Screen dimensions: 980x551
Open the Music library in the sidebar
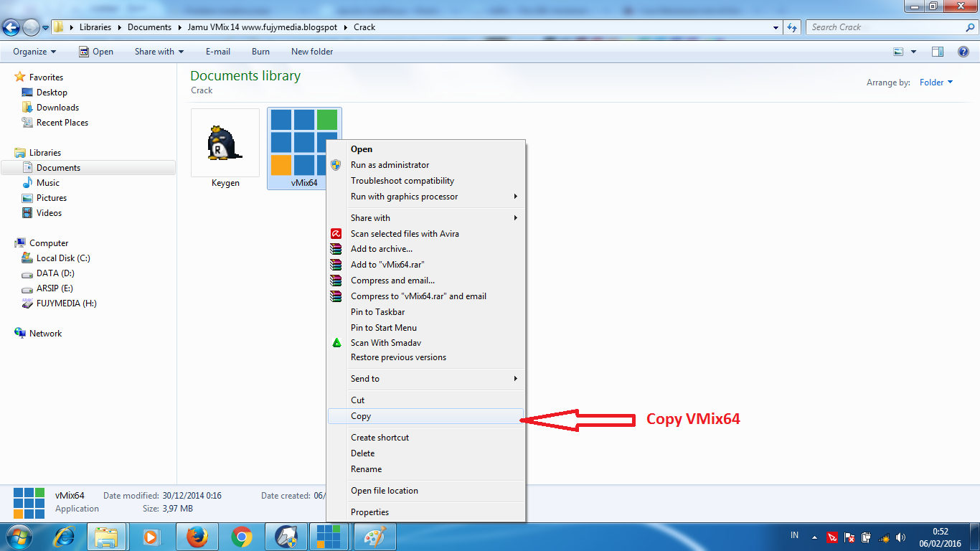[x=48, y=183]
